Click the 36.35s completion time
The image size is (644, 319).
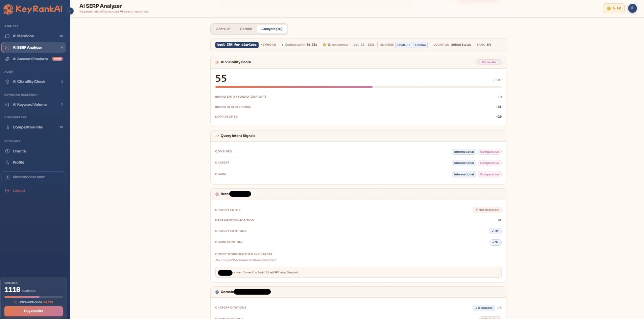tap(312, 45)
